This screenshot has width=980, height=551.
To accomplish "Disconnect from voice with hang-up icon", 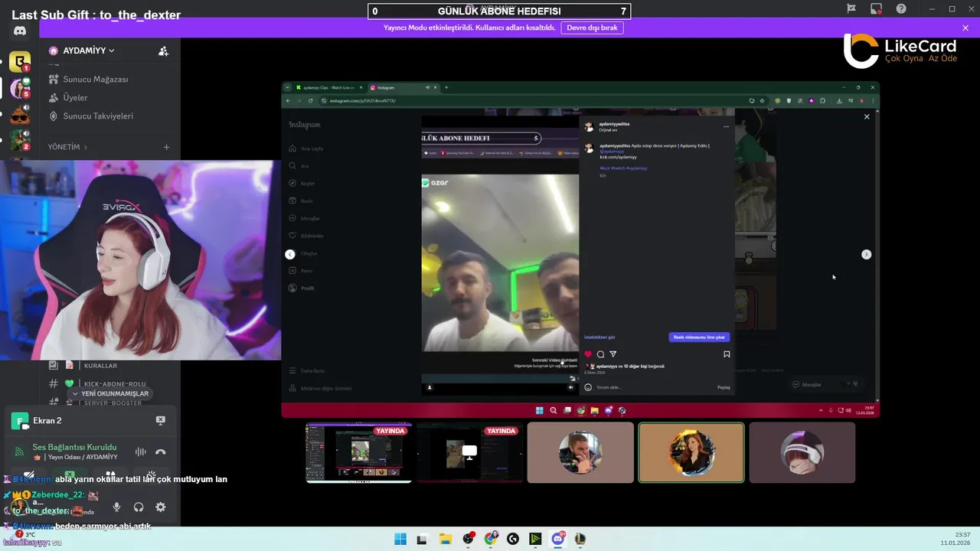I will tap(160, 452).
